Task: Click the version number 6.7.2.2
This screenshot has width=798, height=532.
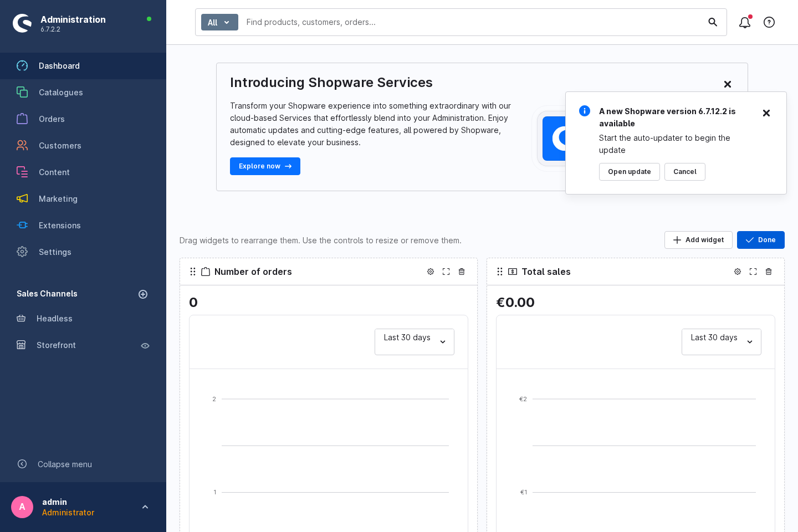Action: click(x=50, y=29)
